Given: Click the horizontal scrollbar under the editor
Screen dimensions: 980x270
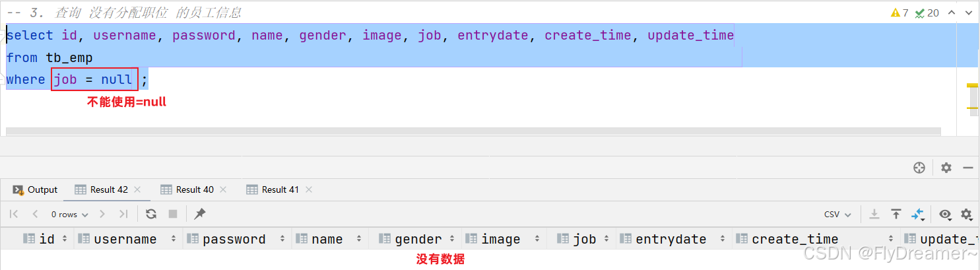Looking at the screenshot, I should tap(473, 131).
